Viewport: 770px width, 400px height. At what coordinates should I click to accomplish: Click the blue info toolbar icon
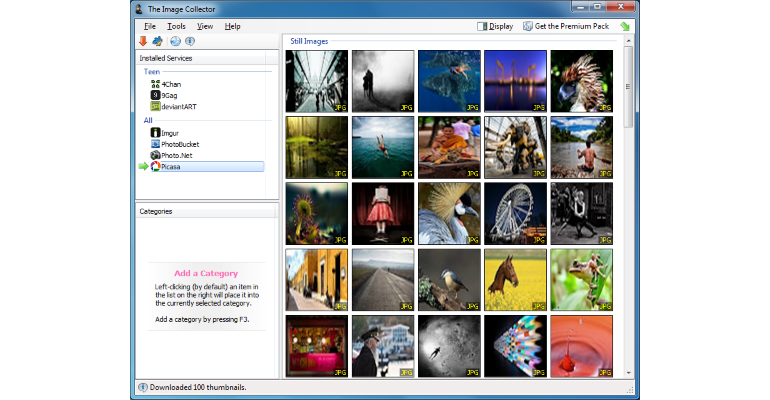[x=189, y=41]
